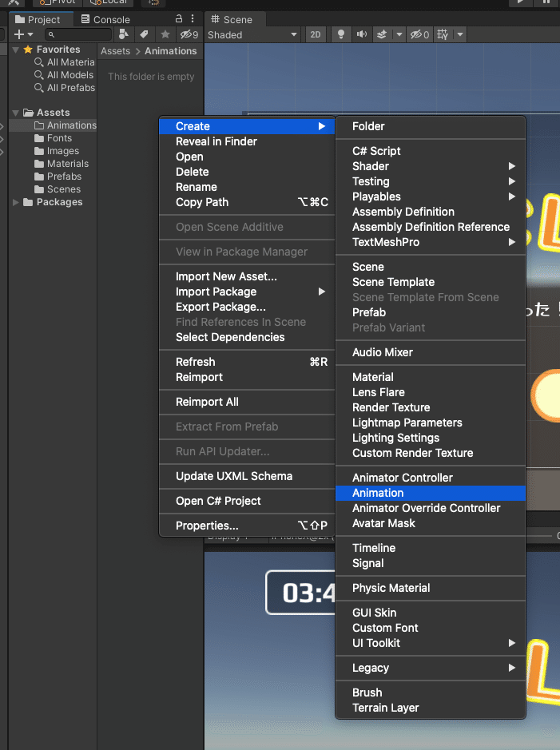Viewport: 560px width, 750px height.
Task: Click the search by type icon
Action: point(123,34)
